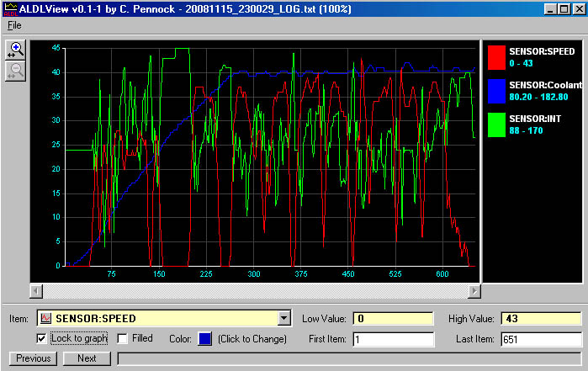Click the zoom in magnifier icon
Screen dimensions: 588x371
15,50
